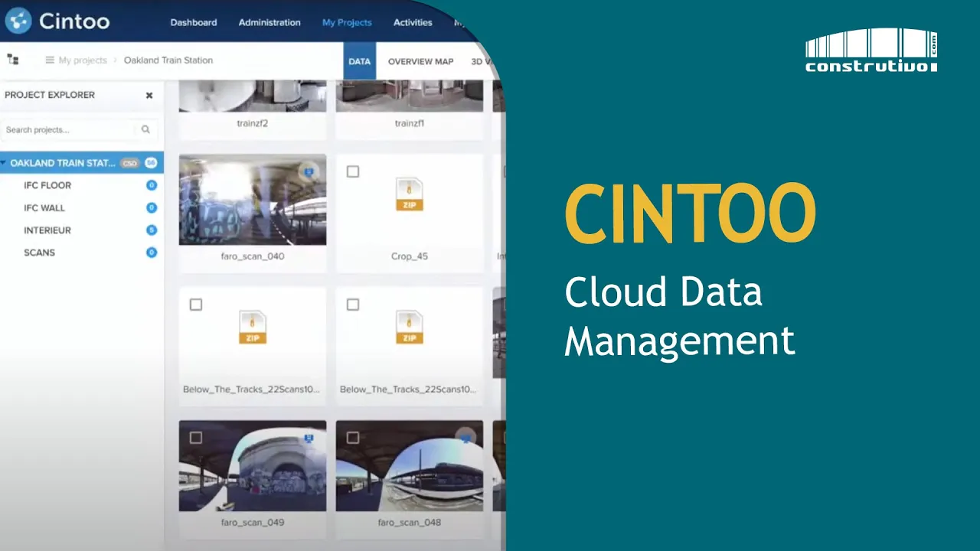
Task: Click the scan badge icon on faro_scan_048
Action: (x=465, y=439)
